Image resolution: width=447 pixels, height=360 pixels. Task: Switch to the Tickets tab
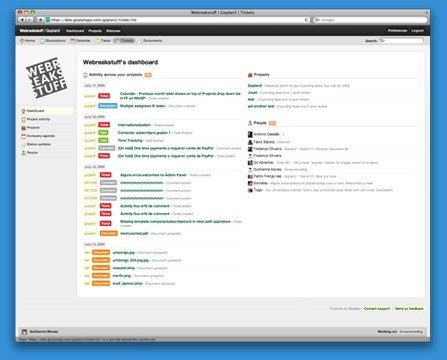click(x=124, y=41)
